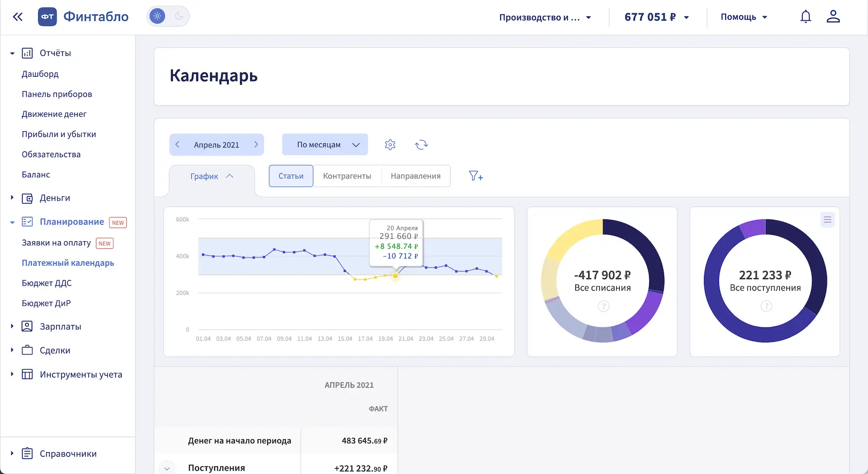This screenshot has height=474, width=868.
Task: Click the -417 902 ₽ total
Action: click(602, 275)
